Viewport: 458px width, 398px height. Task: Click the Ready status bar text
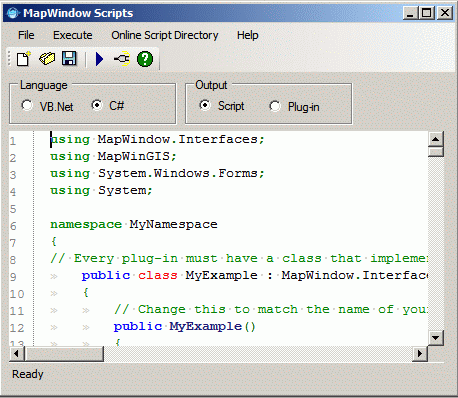[x=28, y=374]
